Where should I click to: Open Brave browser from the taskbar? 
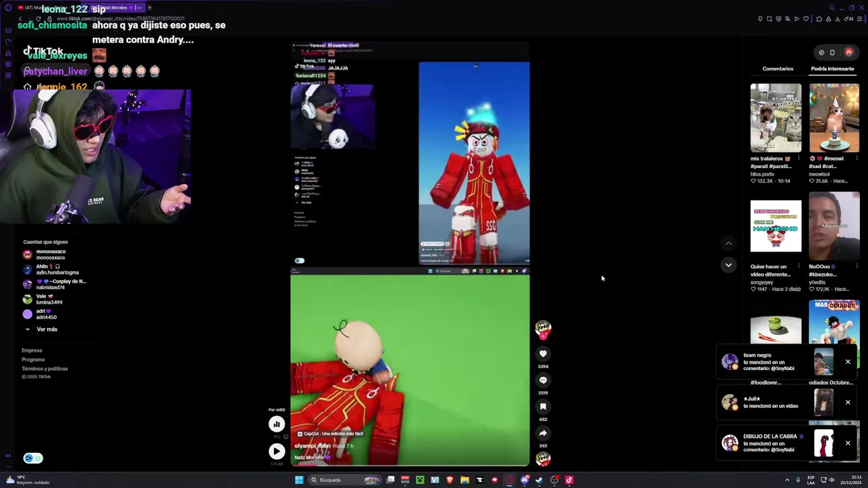pos(450,480)
